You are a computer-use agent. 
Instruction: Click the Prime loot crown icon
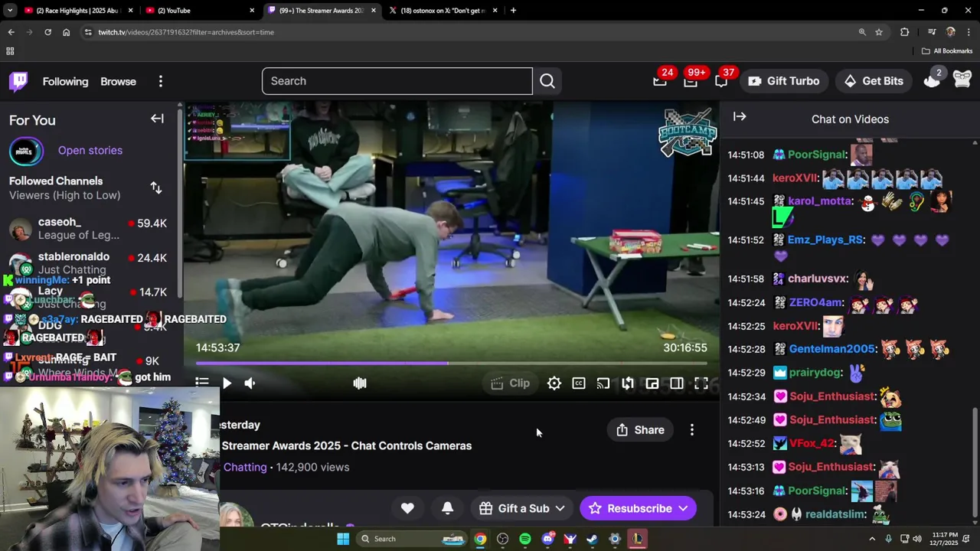tap(931, 81)
